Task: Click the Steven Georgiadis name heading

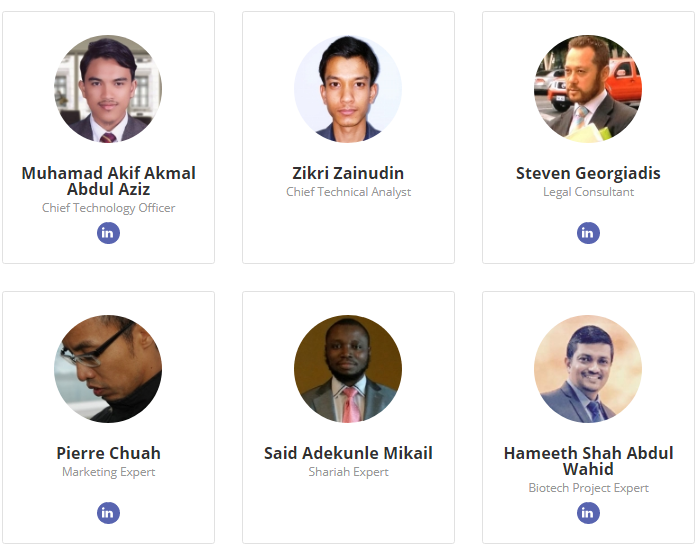Action: point(588,173)
